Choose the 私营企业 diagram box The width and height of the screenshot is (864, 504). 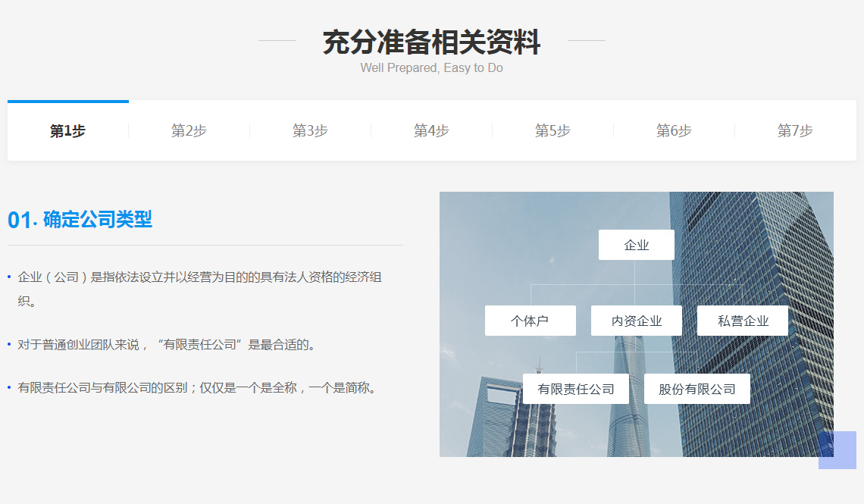(x=742, y=321)
